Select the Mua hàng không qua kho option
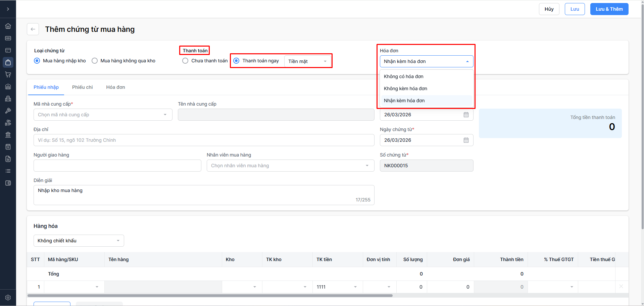This screenshot has width=644, height=306. click(95, 61)
